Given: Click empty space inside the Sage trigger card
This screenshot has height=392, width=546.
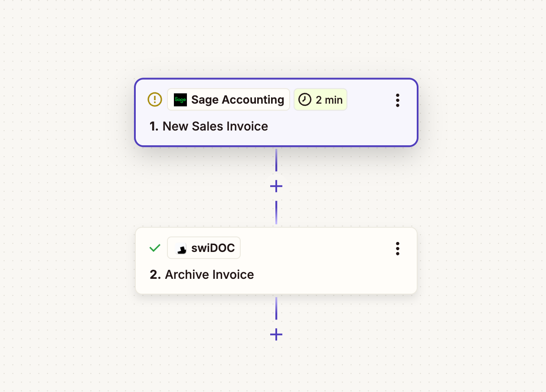Looking at the screenshot, I should click(338, 128).
